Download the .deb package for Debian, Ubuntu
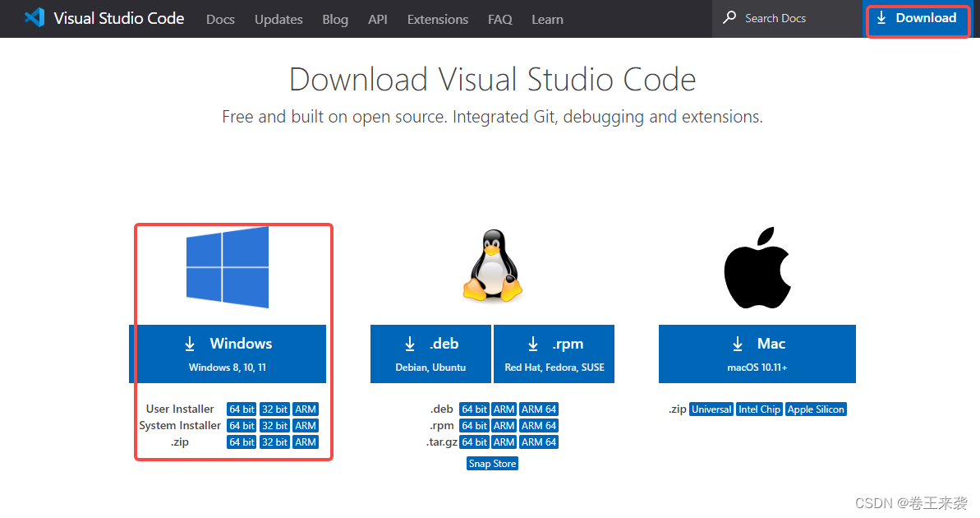The width and height of the screenshot is (980, 518). (x=430, y=354)
